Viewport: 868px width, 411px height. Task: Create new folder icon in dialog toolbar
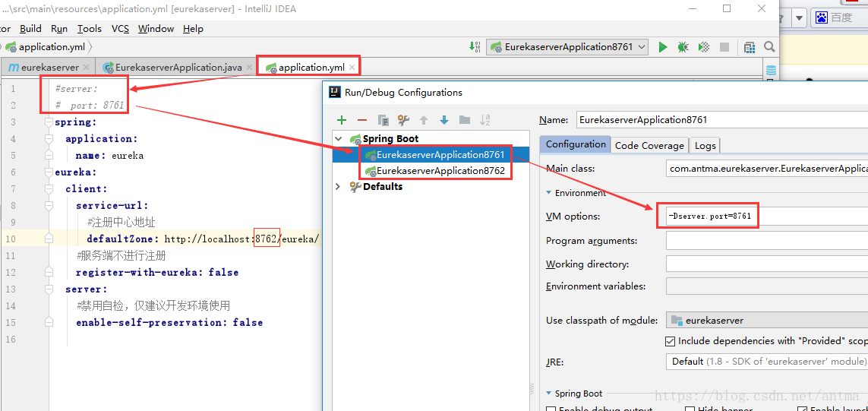465,120
